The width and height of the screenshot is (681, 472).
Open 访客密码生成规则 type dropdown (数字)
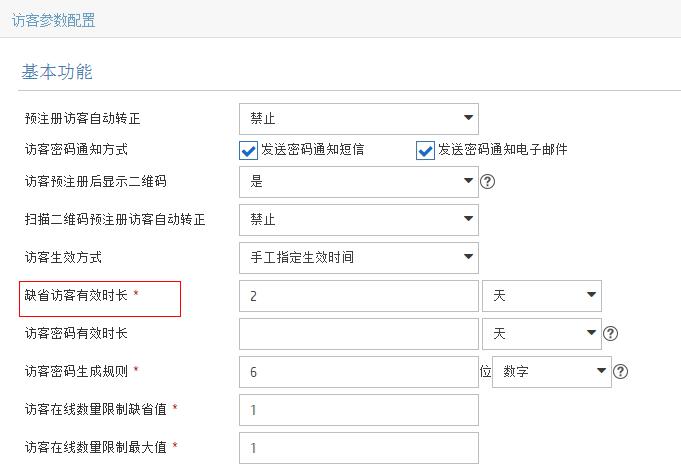[x=554, y=372]
